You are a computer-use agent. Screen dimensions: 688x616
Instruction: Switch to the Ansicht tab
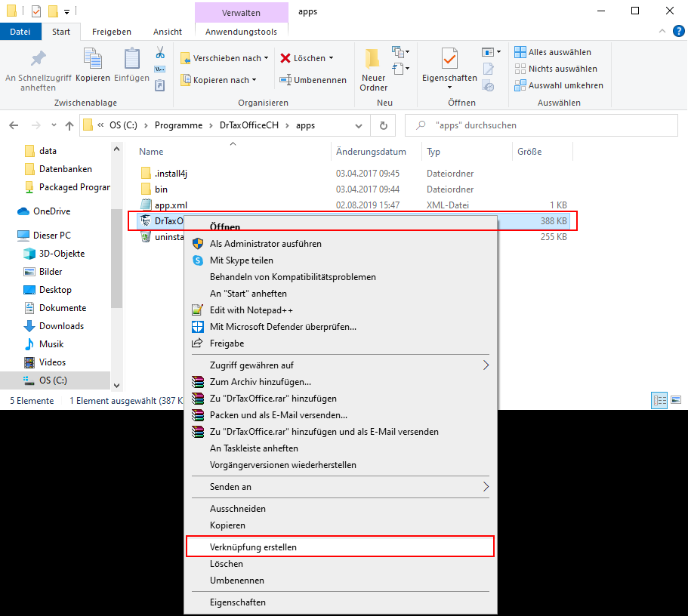(167, 32)
